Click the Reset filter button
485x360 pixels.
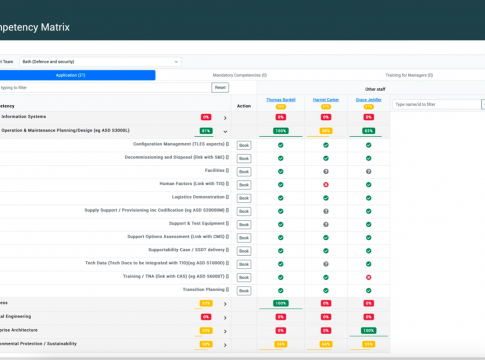[220, 87]
